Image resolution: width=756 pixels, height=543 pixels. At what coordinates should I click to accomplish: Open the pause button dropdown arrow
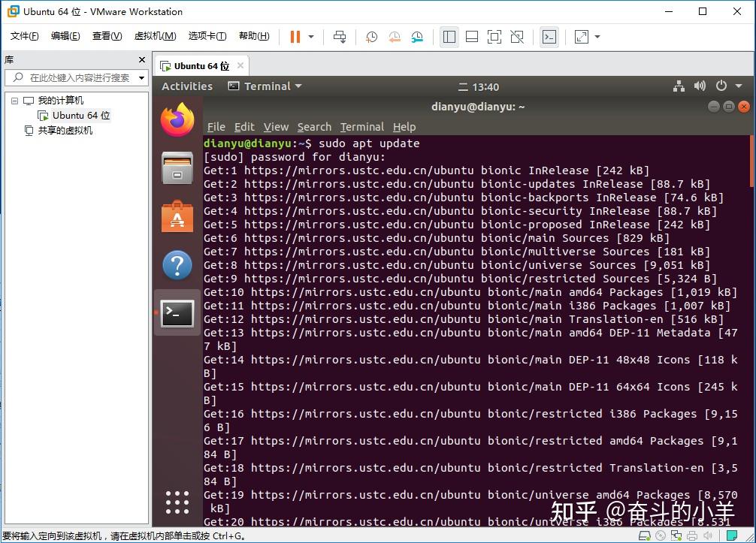coord(310,36)
